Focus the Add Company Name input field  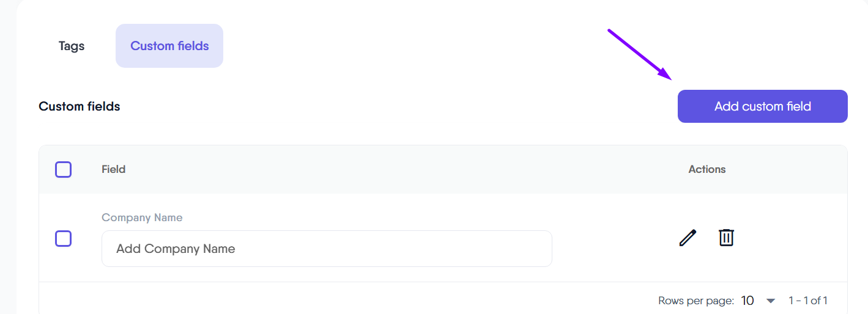tap(327, 249)
